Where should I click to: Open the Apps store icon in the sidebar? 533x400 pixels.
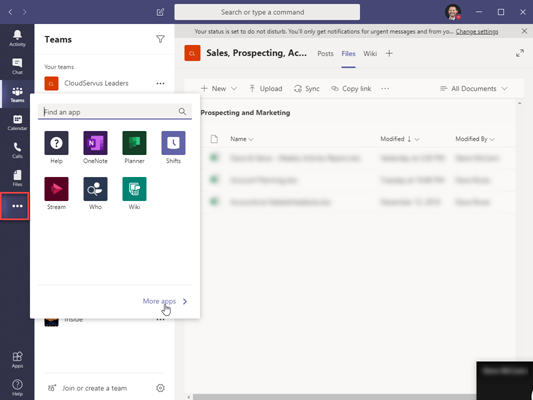17,360
